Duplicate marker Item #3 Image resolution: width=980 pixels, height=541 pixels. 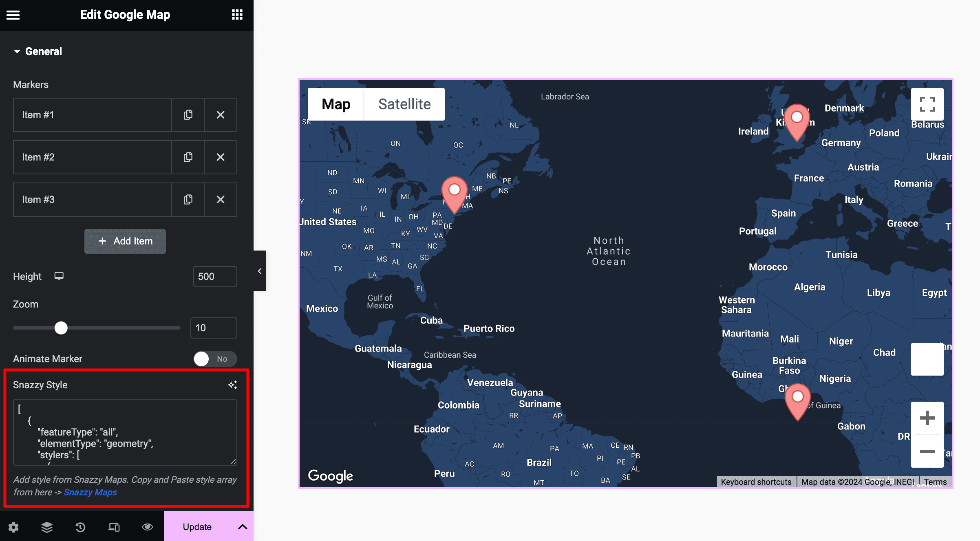[x=188, y=200]
